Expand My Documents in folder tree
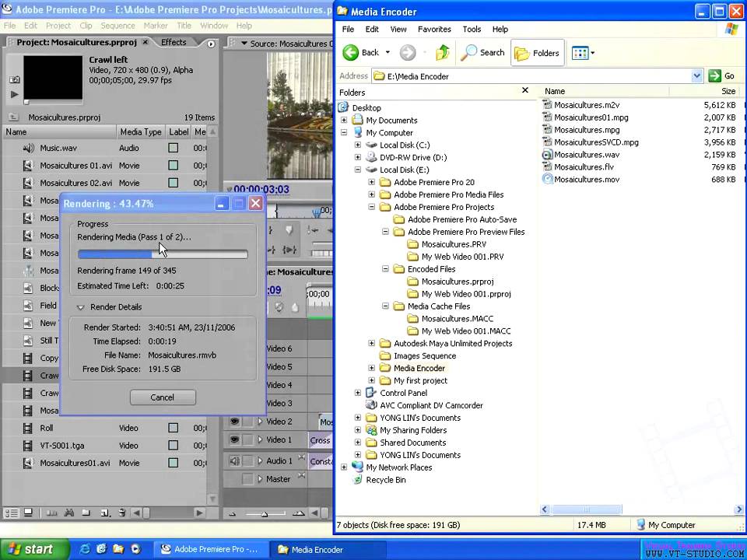The image size is (747, 560). [x=344, y=120]
